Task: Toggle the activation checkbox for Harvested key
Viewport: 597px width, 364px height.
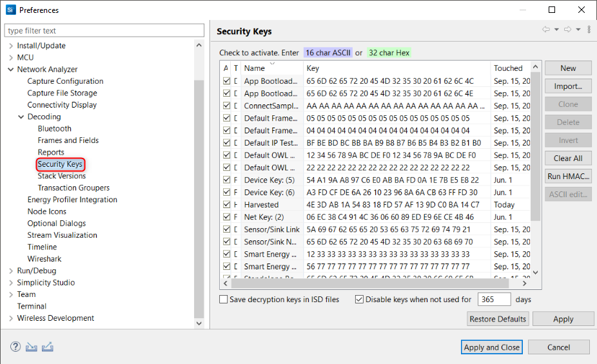Action: point(226,205)
